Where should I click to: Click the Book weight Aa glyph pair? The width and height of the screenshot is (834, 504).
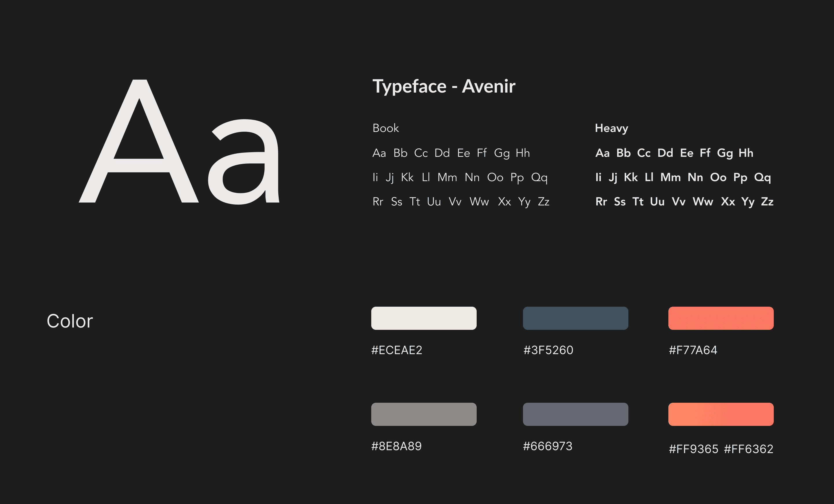point(379,153)
